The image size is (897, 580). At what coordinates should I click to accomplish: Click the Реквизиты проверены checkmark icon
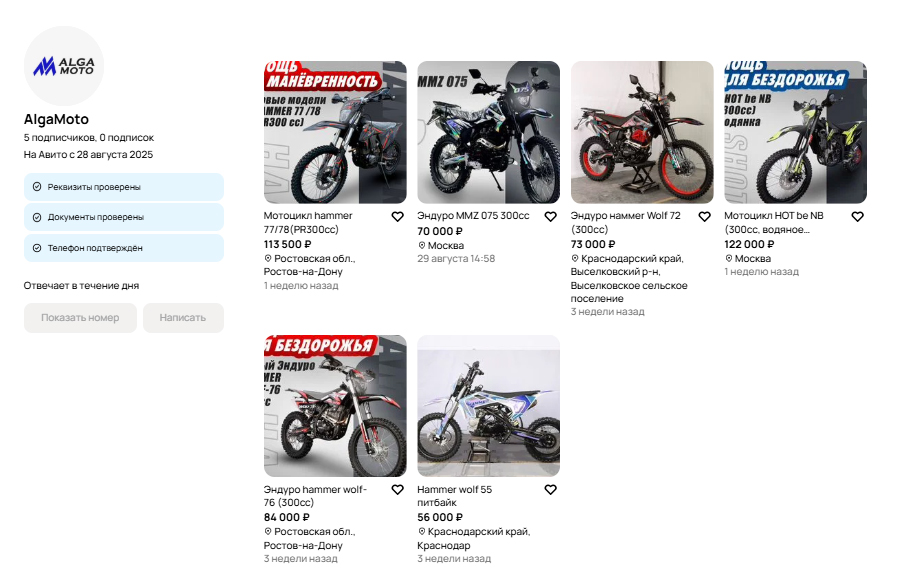(37, 187)
